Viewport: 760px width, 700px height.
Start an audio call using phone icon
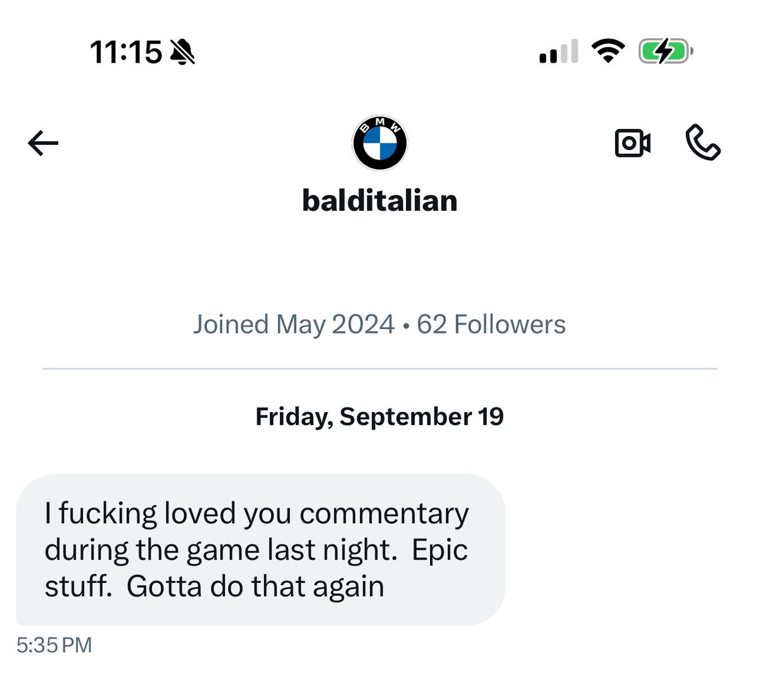(x=702, y=142)
